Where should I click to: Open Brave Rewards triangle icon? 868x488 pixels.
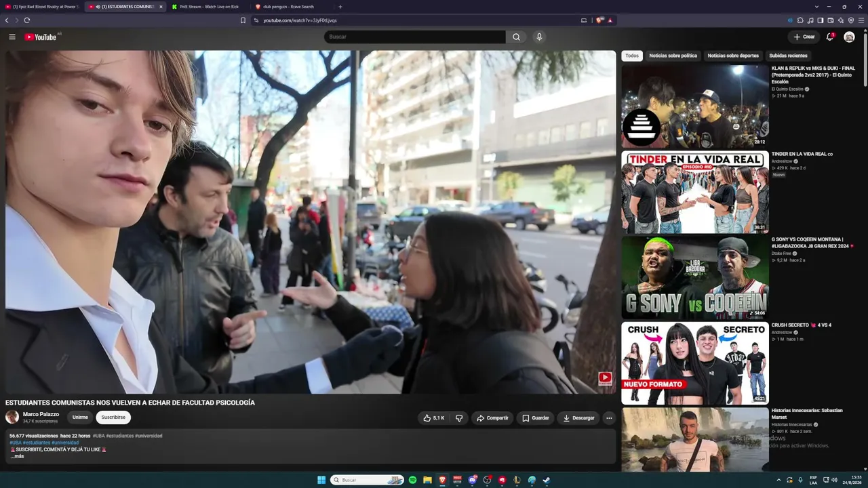point(610,20)
